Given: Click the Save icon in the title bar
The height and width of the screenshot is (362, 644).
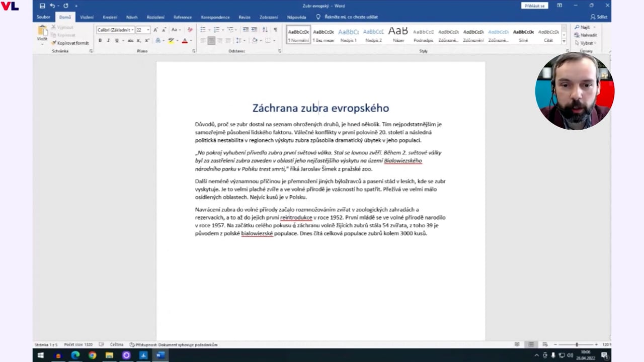Looking at the screenshot, I should point(42,6).
